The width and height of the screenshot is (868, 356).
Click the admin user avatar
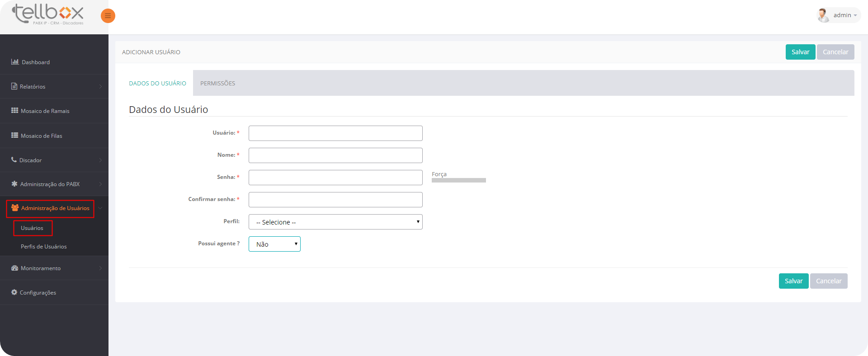tap(823, 15)
